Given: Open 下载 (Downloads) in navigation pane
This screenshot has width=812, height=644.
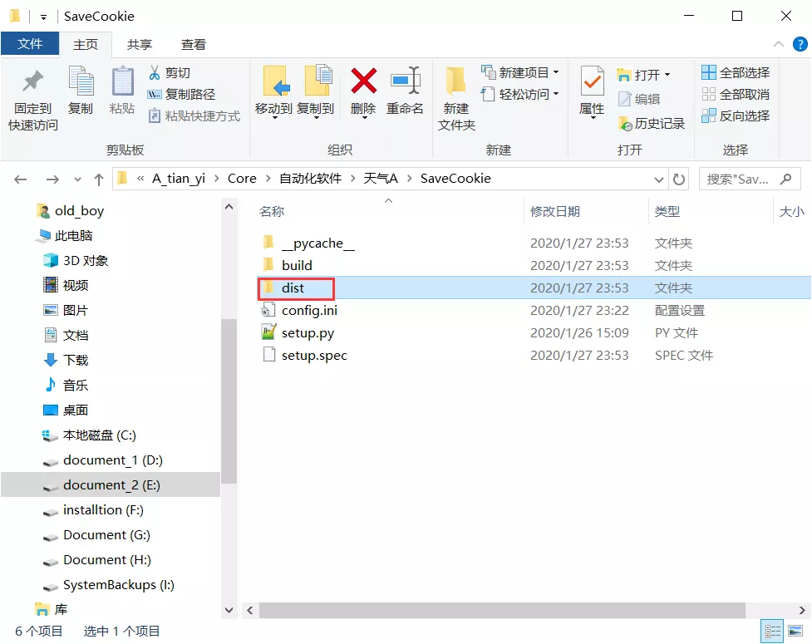Looking at the screenshot, I should 66,360.
